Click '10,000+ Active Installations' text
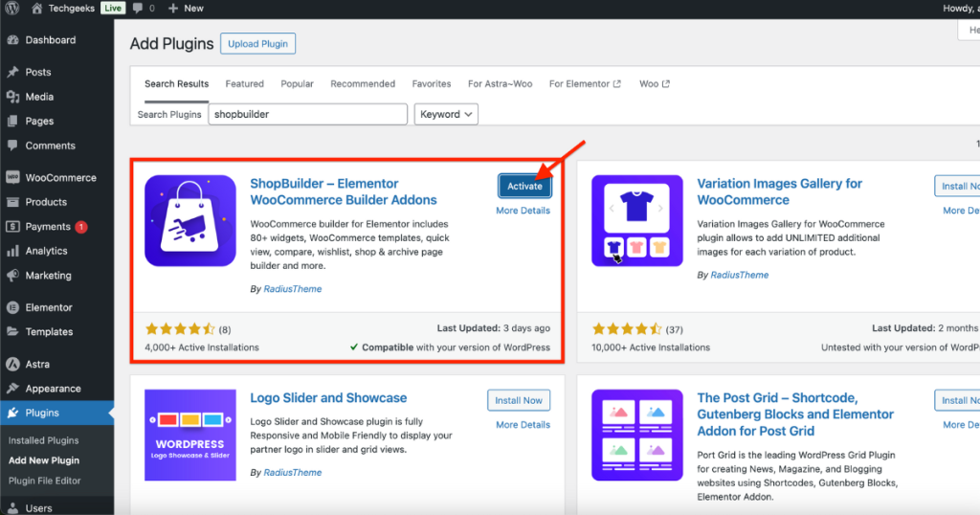 (x=651, y=347)
